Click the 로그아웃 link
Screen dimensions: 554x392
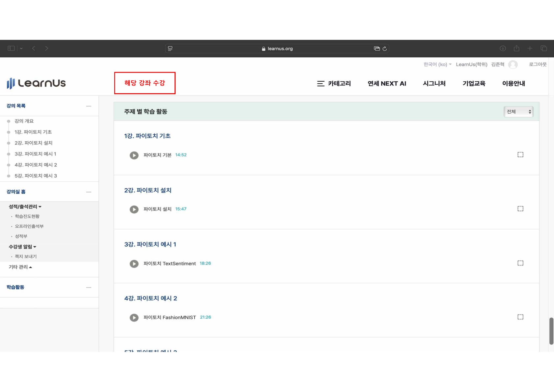(x=538, y=65)
